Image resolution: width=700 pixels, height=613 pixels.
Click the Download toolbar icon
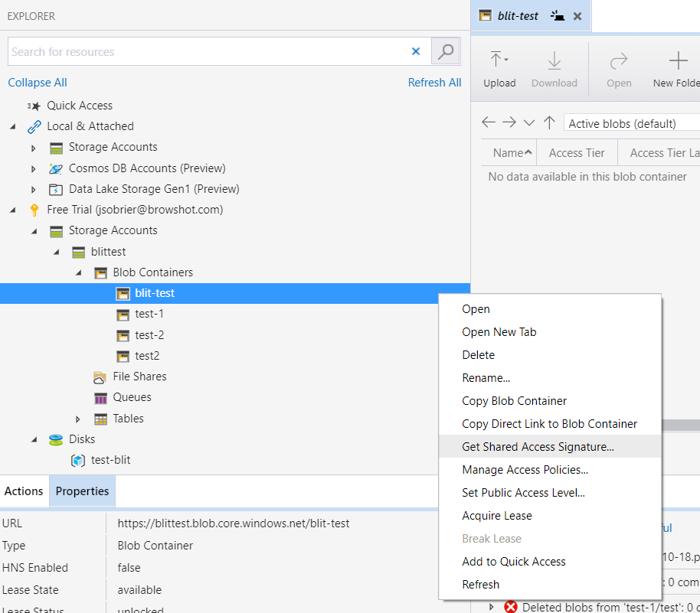point(554,60)
